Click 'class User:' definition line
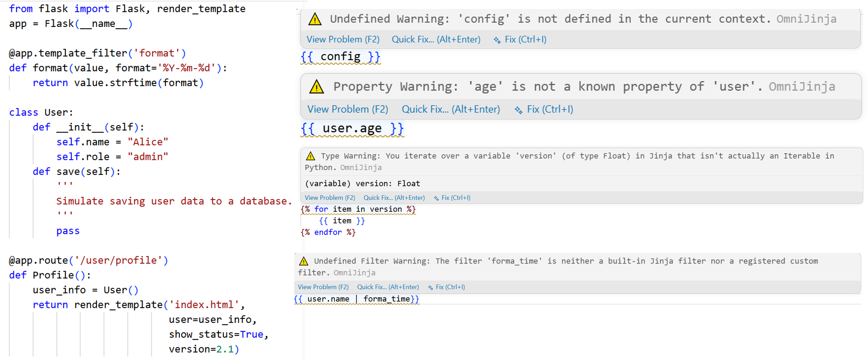The height and width of the screenshot is (361, 868). click(41, 112)
